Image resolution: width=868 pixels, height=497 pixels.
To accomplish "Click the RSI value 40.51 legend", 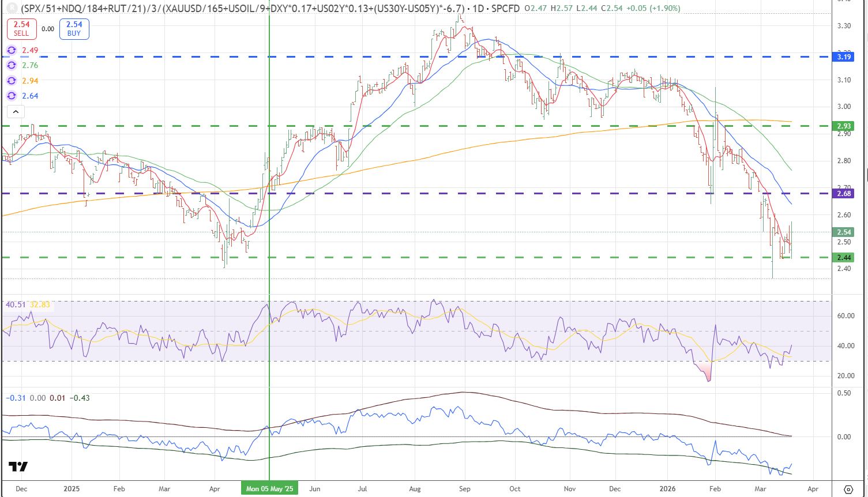I will pos(14,305).
